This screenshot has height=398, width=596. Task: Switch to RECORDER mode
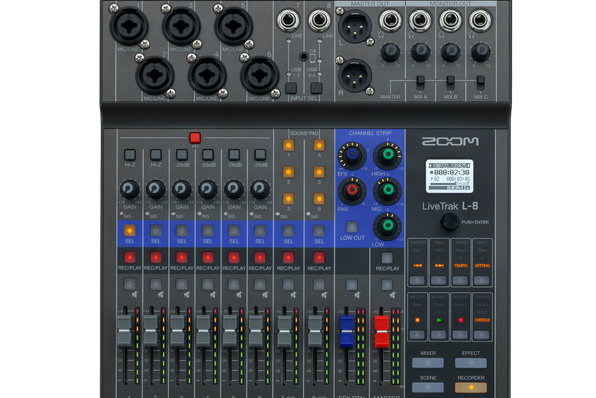471,387
